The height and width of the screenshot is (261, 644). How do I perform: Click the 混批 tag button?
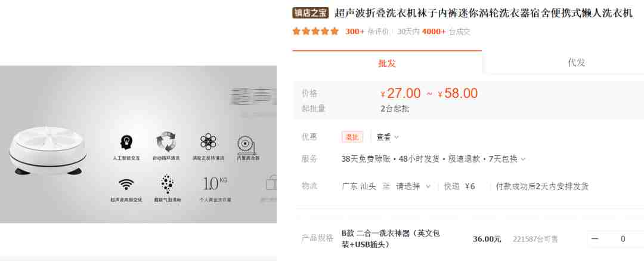click(352, 137)
